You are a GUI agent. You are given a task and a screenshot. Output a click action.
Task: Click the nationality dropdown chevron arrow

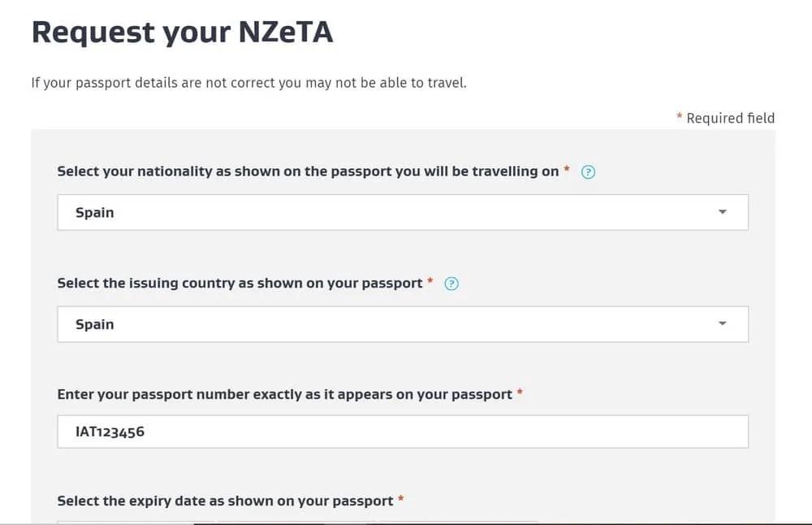pyautogui.click(x=722, y=212)
